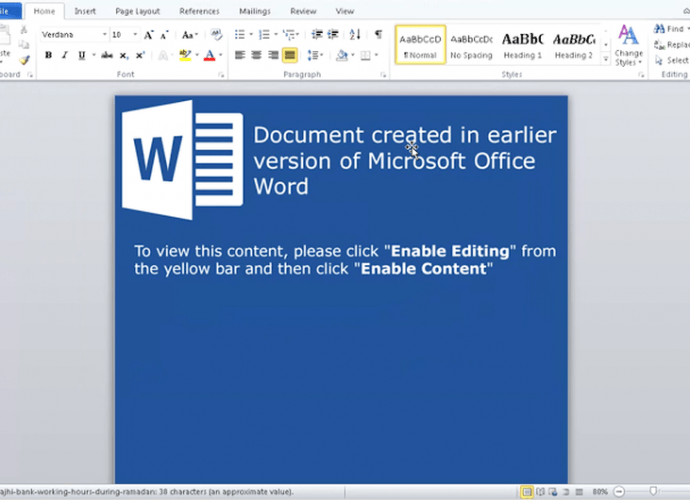Screen dimensions: 690x500
Task: Switch to Print Layout view
Action: click(527, 492)
